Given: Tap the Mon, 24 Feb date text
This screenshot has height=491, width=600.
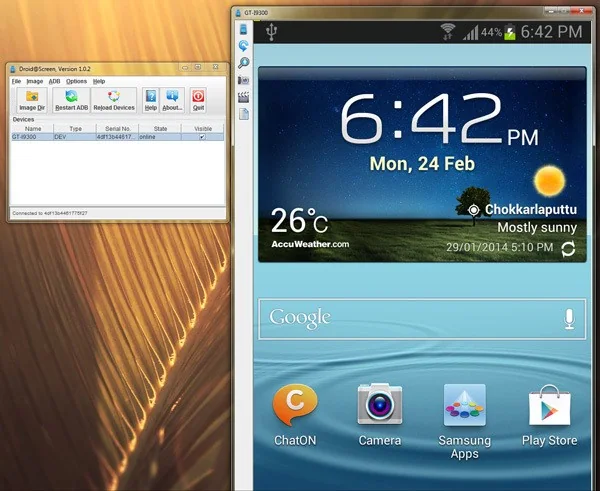Looking at the screenshot, I should [x=422, y=164].
